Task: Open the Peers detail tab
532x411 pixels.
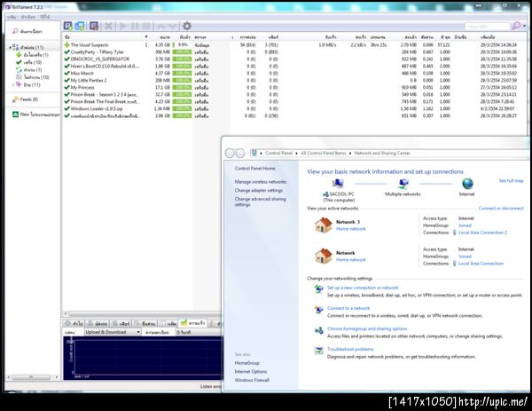Action: click(x=121, y=323)
